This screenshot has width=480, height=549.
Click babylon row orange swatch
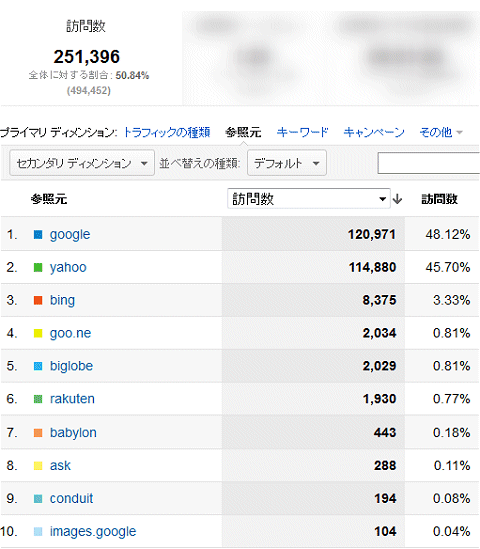(x=38, y=433)
